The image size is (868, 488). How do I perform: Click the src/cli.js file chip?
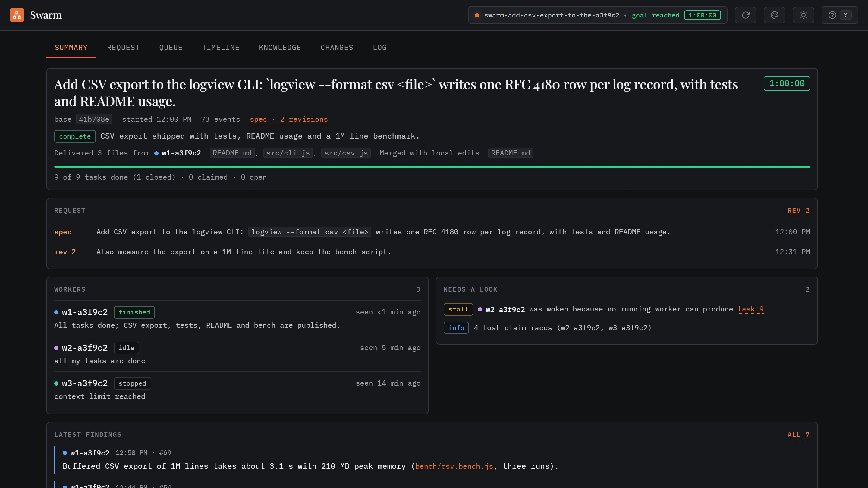288,153
